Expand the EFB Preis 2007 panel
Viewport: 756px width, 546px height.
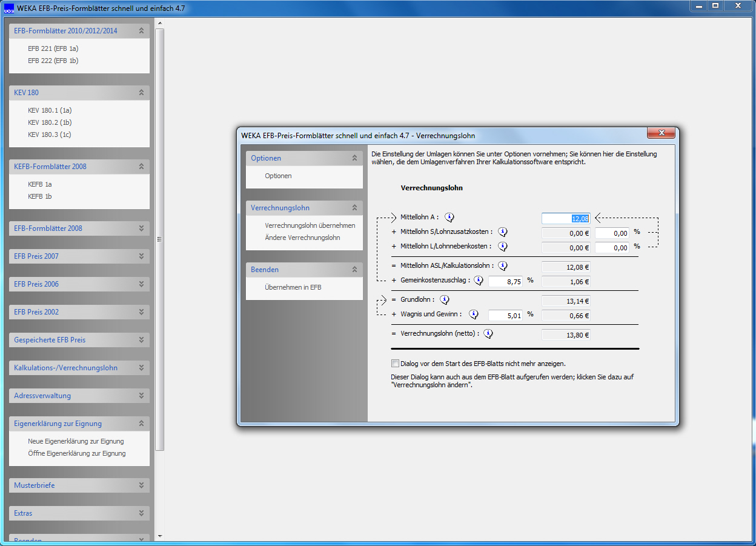(x=141, y=256)
